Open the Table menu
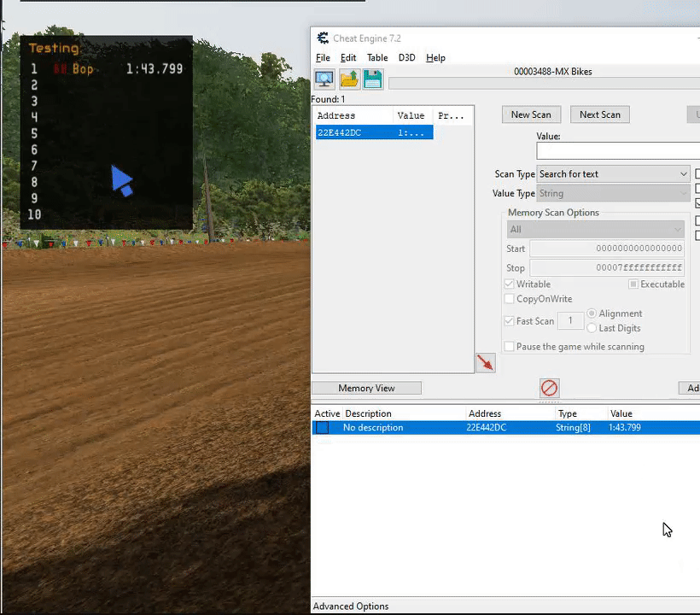The image size is (700, 615). click(377, 57)
